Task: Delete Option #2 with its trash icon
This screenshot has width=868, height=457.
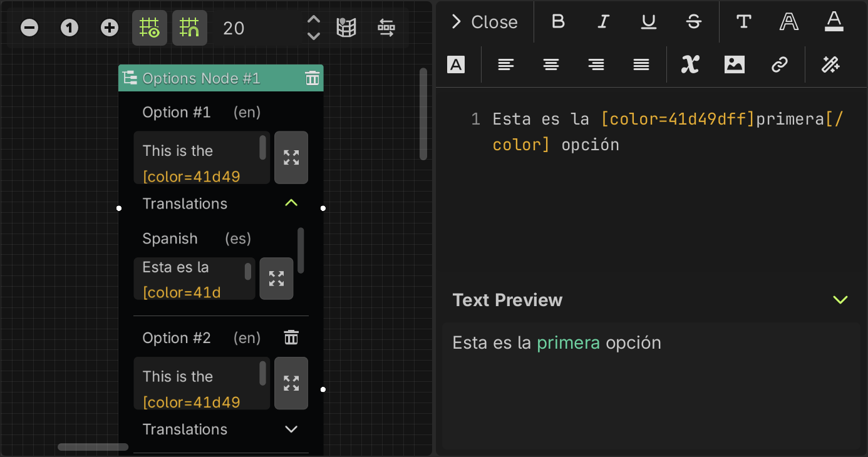Action: [291, 337]
